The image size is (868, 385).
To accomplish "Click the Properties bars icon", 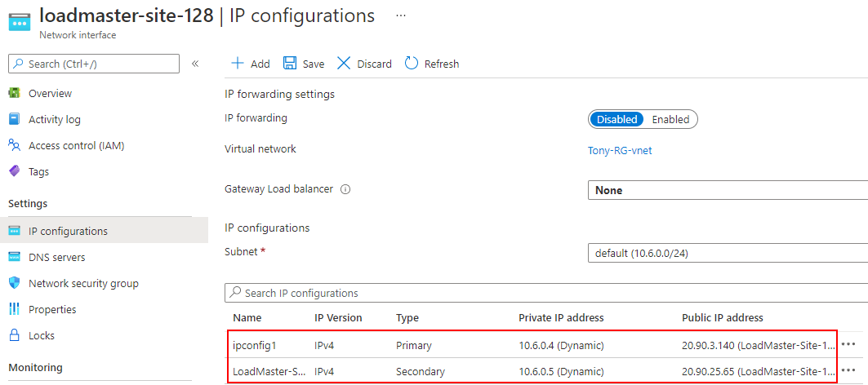I will (x=15, y=309).
